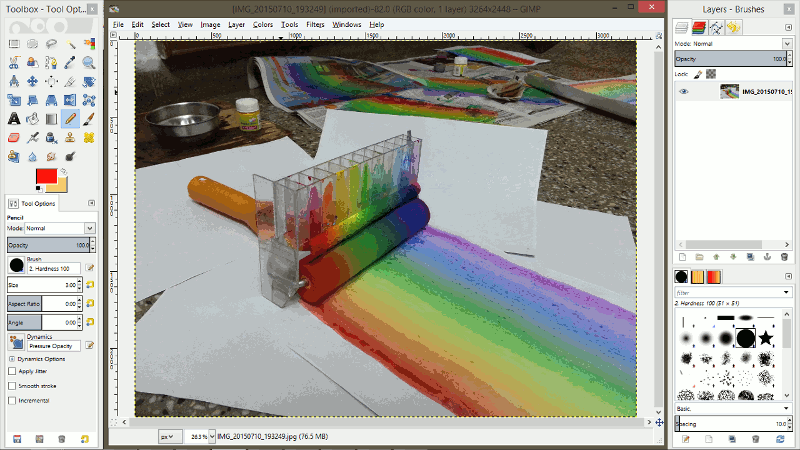
Task: Enable the Smooth stroke checkbox
Action: [12, 386]
